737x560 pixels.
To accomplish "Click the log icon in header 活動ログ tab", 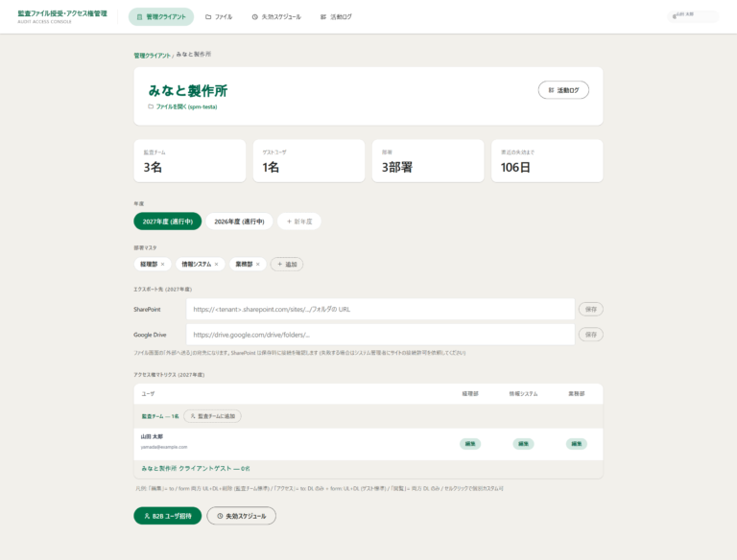I will [x=323, y=17].
